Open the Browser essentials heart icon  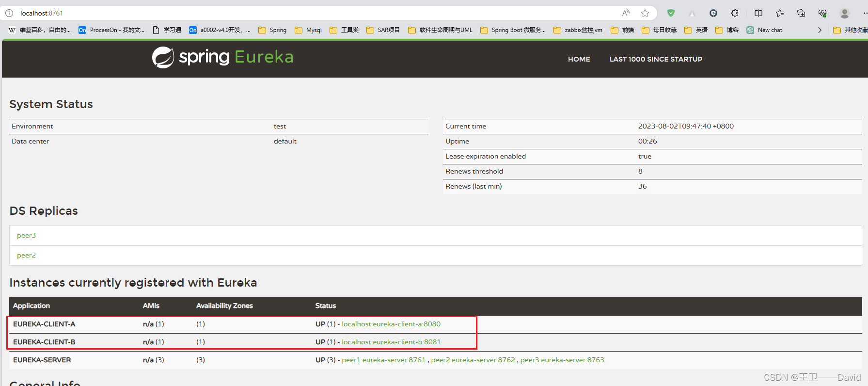pos(822,13)
